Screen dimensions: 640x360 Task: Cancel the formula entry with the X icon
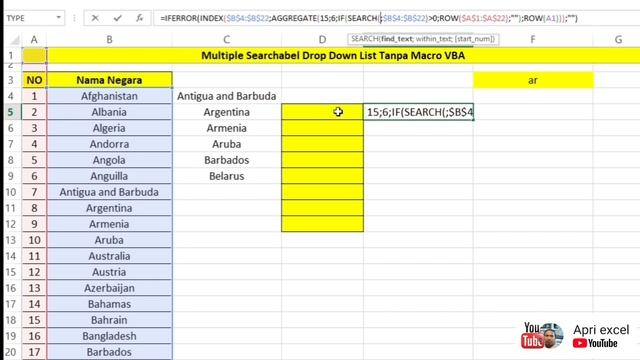(x=95, y=18)
